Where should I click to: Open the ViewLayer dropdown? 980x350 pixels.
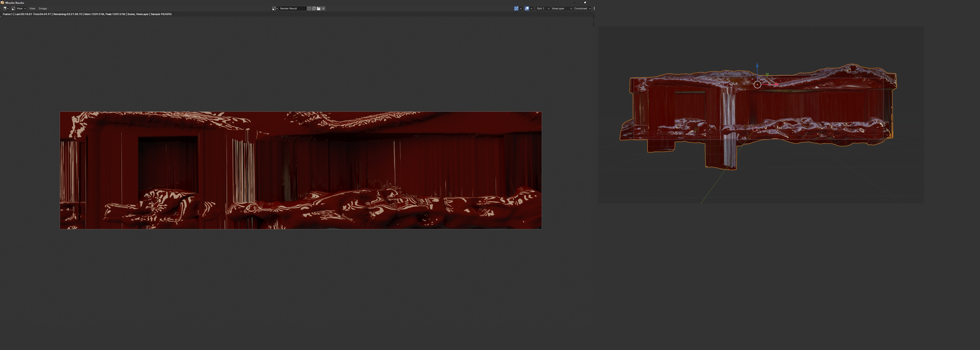click(561, 8)
